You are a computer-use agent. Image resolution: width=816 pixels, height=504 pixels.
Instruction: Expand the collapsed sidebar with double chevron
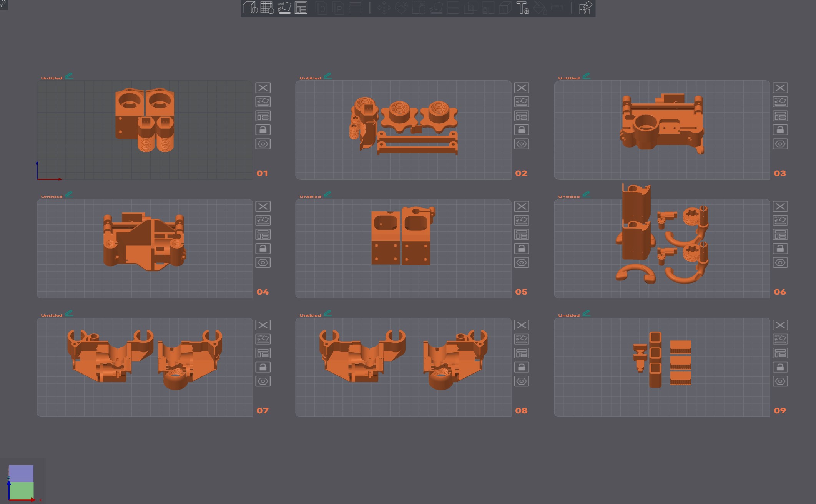[3, 4]
